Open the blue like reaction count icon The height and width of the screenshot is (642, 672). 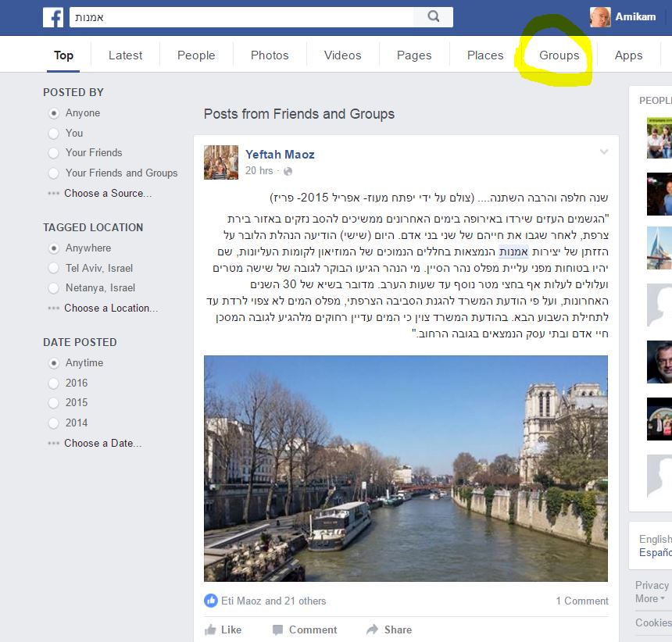coord(211,601)
